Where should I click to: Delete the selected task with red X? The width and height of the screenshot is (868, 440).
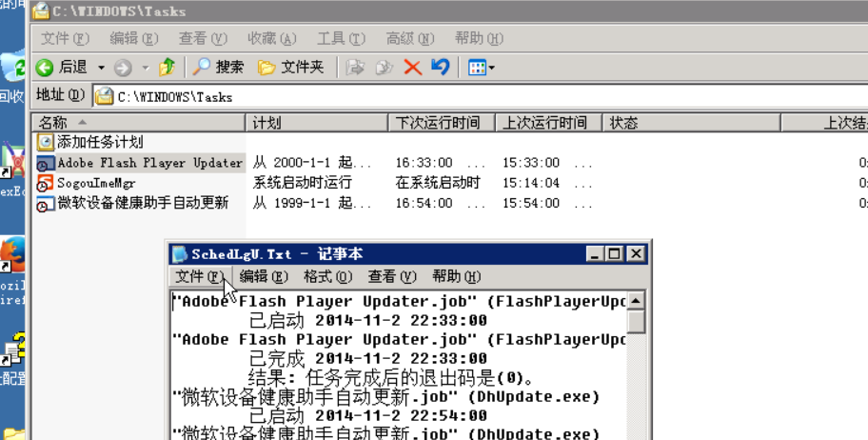pyautogui.click(x=412, y=68)
